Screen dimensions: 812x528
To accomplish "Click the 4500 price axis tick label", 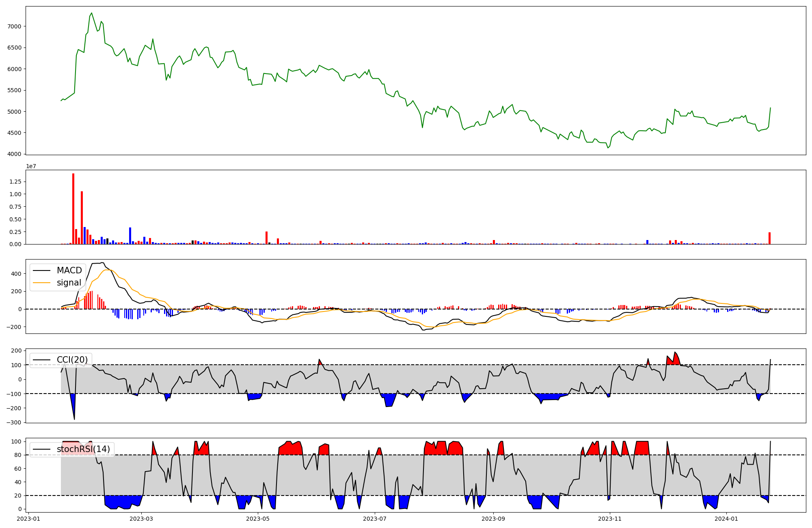I will point(15,133).
